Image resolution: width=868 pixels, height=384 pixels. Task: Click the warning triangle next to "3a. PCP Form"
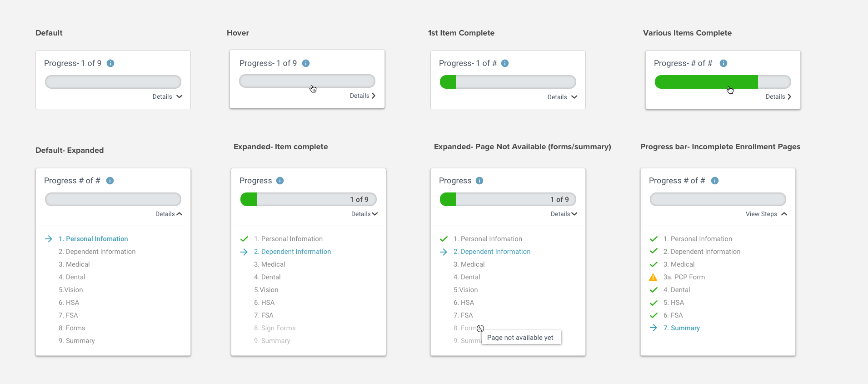(653, 277)
